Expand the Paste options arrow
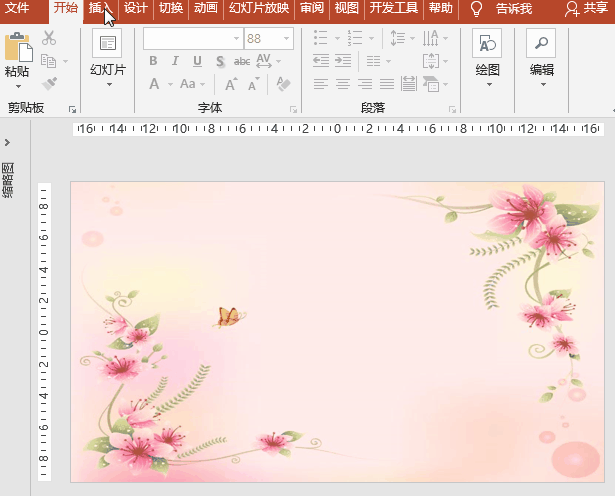The height and width of the screenshot is (496, 615). coord(18,86)
